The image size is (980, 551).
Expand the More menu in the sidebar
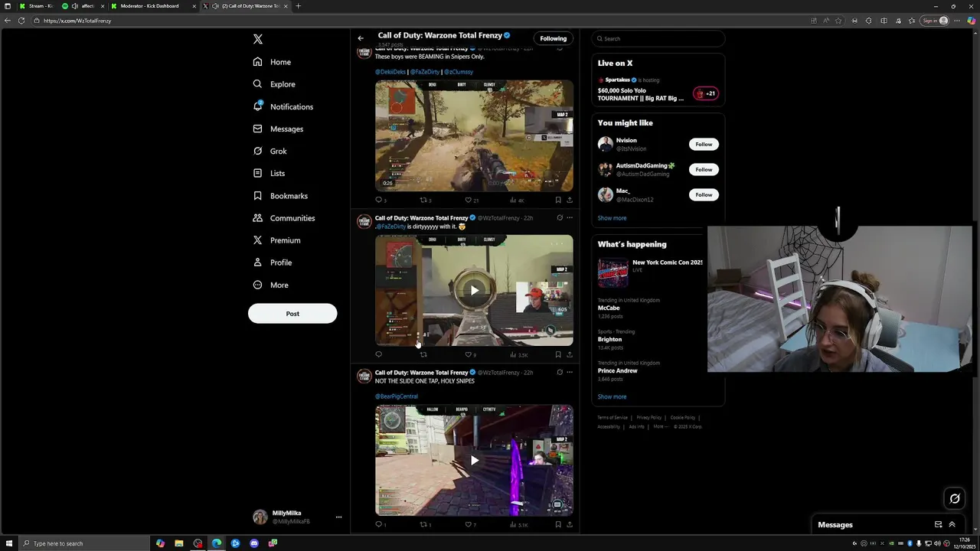(270, 285)
